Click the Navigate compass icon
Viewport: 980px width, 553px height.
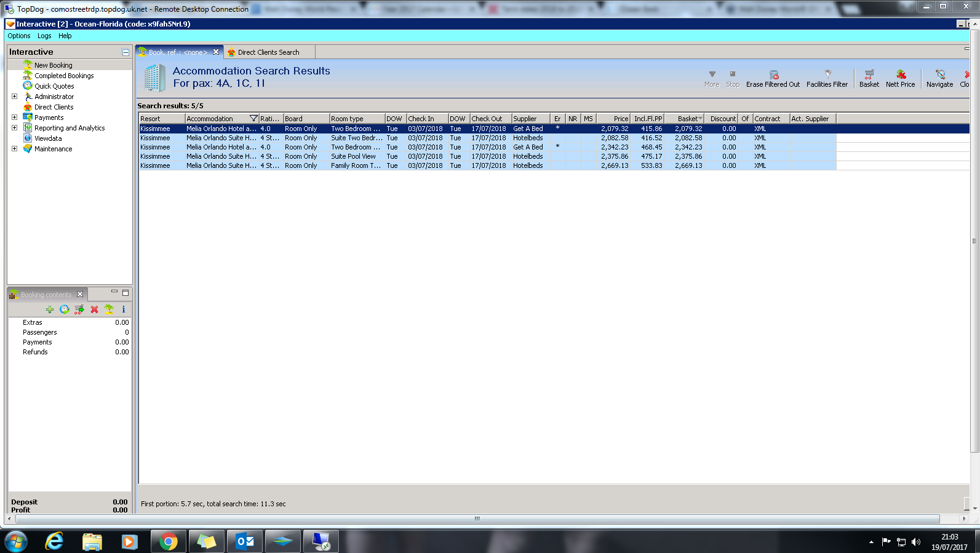pos(940,74)
